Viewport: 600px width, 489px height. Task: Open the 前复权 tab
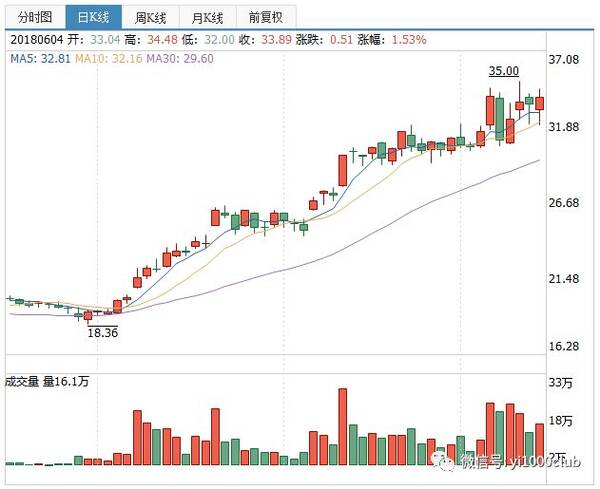point(266,17)
